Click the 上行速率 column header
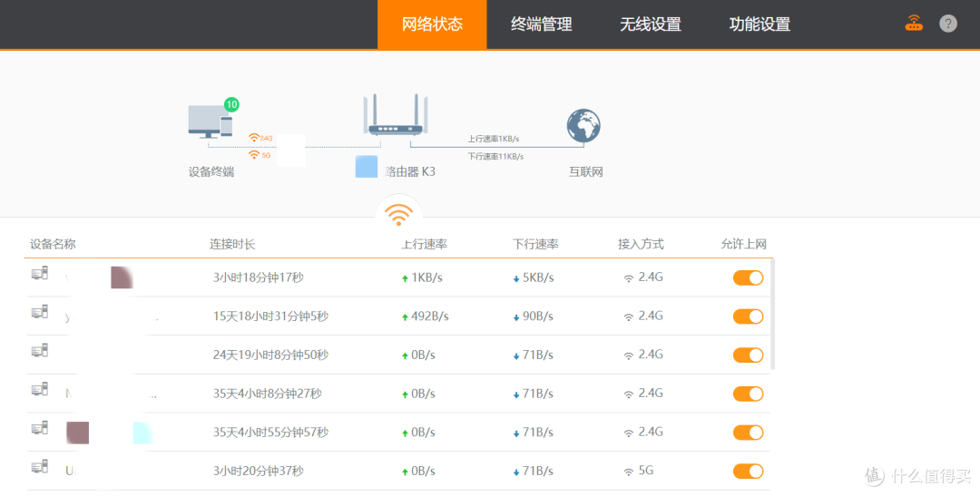The width and height of the screenshot is (980, 496). click(x=424, y=244)
